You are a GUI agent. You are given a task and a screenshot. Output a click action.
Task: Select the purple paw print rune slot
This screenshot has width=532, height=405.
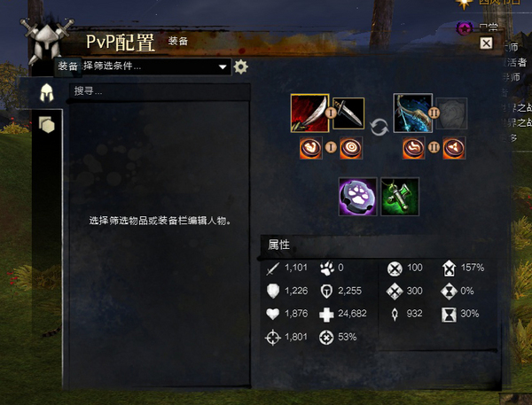pos(357,197)
